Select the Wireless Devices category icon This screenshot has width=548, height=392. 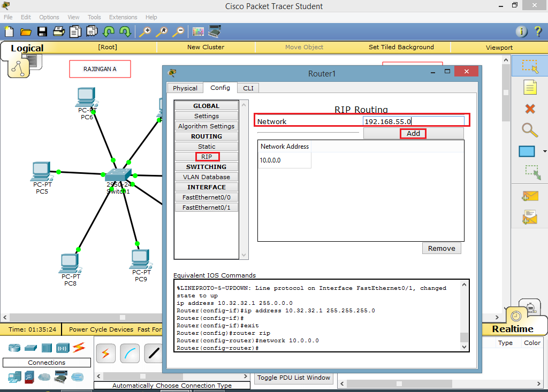pyautogui.click(x=62, y=348)
